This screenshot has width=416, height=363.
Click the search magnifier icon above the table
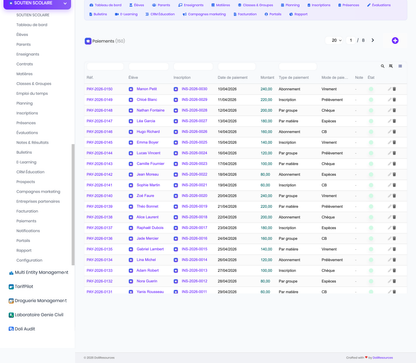coord(383,66)
